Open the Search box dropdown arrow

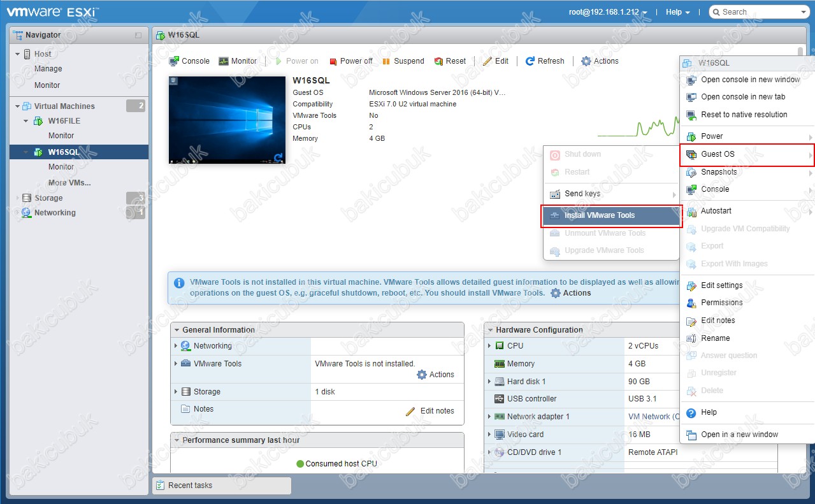point(803,12)
